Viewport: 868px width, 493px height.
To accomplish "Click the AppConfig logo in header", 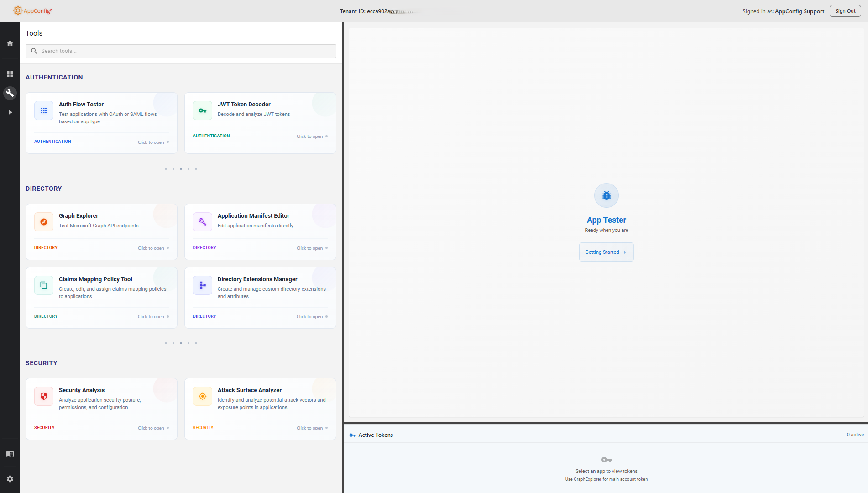I will click(33, 11).
